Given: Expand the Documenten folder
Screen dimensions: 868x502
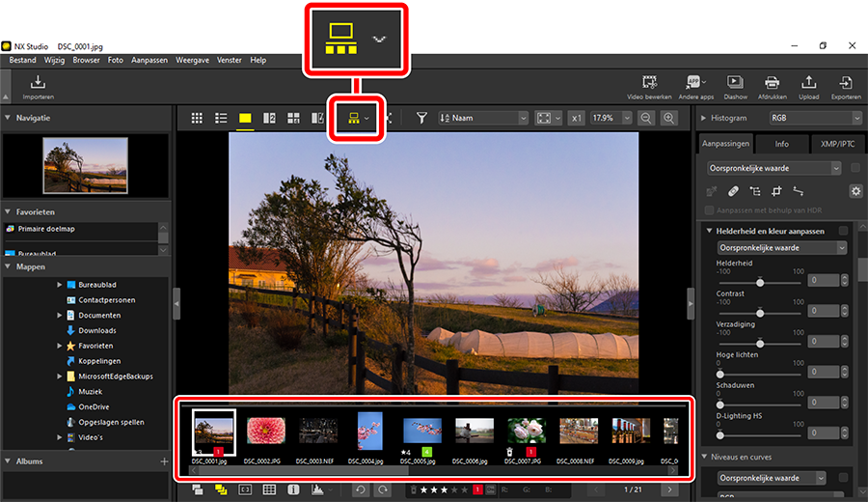Looking at the screenshot, I should (x=59, y=315).
